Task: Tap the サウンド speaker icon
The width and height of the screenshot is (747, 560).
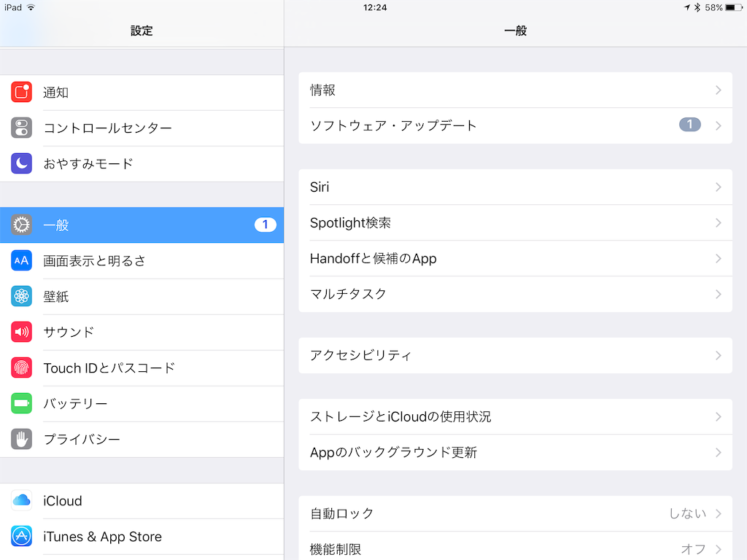Action: [x=21, y=332]
